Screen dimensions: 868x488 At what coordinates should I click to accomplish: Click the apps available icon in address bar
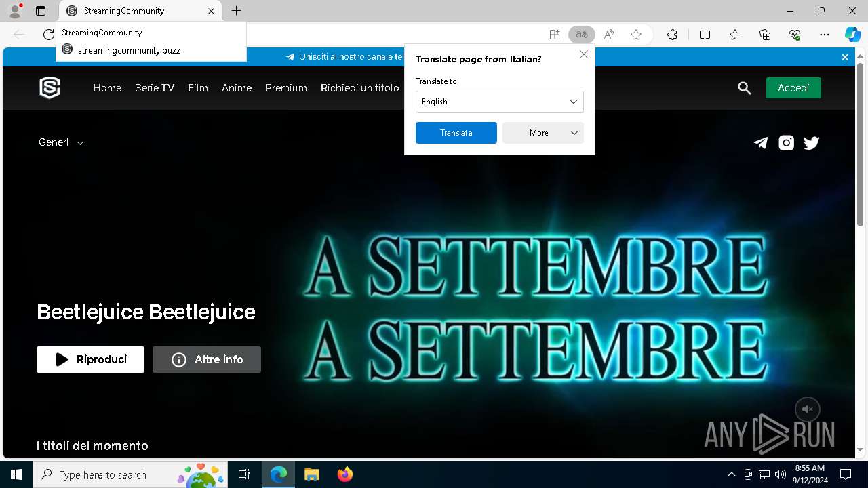coord(555,35)
